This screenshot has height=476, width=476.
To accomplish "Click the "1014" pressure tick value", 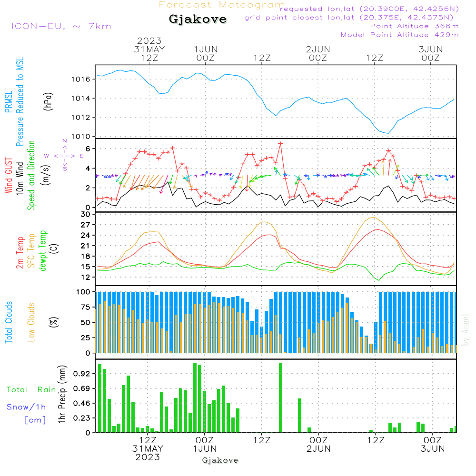I will coord(81,99).
